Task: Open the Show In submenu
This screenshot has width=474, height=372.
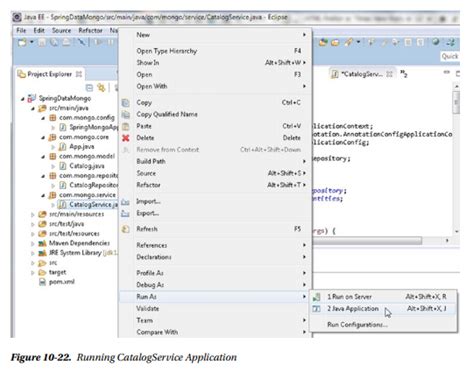Action: 215,63
